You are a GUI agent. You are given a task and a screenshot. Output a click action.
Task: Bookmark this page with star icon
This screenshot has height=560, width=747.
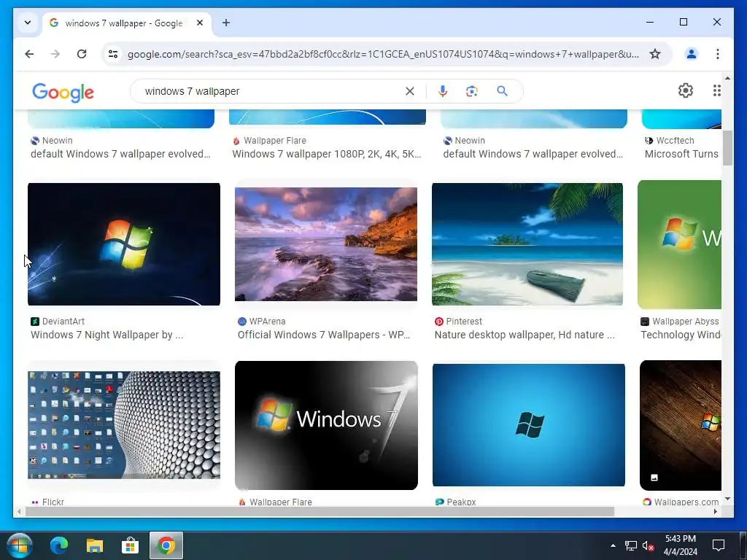click(655, 54)
